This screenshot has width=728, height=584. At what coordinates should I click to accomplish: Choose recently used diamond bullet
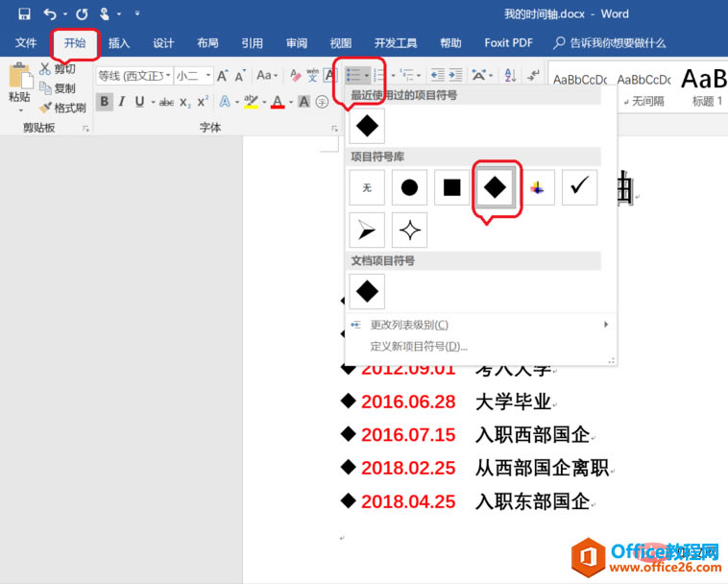[x=367, y=126]
